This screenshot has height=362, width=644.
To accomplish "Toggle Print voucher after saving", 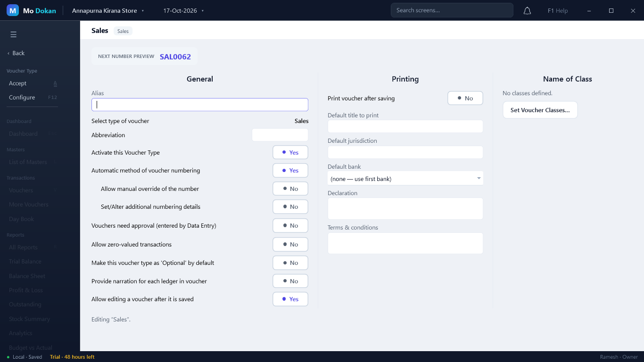I will tap(465, 99).
